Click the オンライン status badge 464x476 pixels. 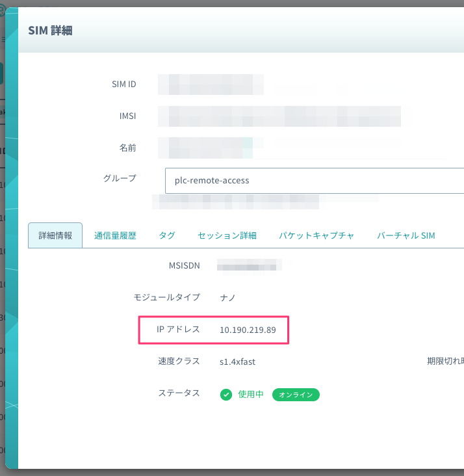pyautogui.click(x=296, y=395)
